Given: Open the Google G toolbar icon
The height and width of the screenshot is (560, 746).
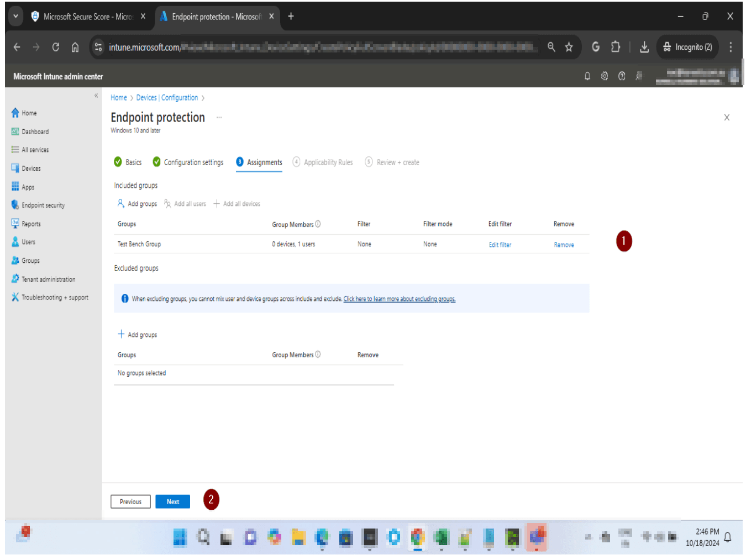Looking at the screenshot, I should click(x=596, y=47).
